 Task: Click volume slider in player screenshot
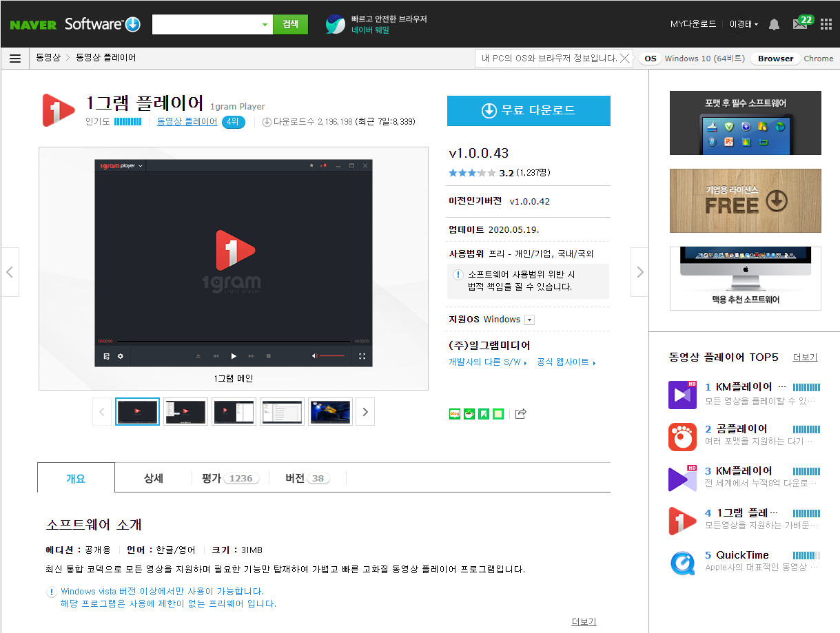tap(332, 356)
